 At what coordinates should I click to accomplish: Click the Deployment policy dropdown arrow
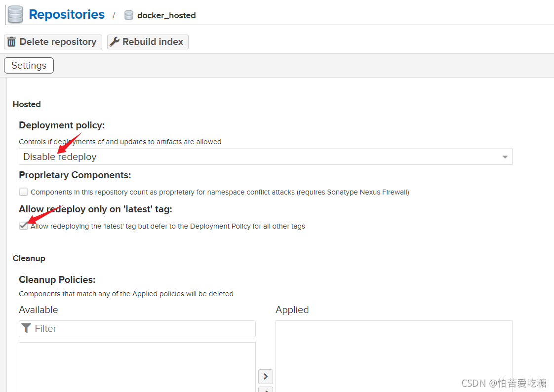pyautogui.click(x=505, y=157)
